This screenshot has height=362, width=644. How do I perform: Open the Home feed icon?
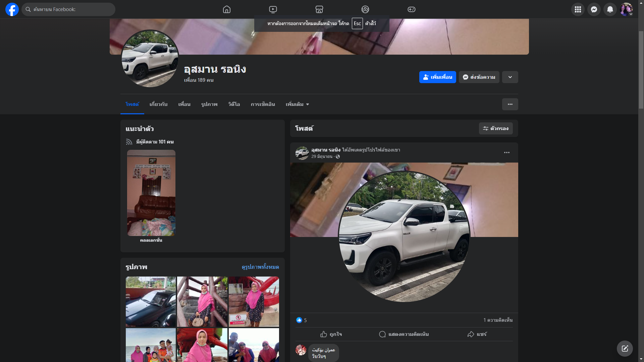227,9
